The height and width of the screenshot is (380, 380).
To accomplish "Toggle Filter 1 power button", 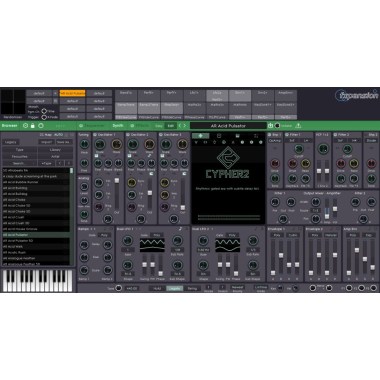I will click(x=287, y=135).
